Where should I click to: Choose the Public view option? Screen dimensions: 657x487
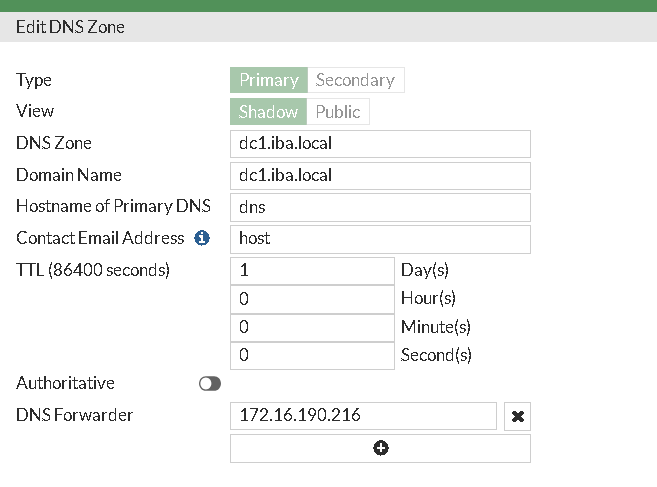[x=338, y=112]
